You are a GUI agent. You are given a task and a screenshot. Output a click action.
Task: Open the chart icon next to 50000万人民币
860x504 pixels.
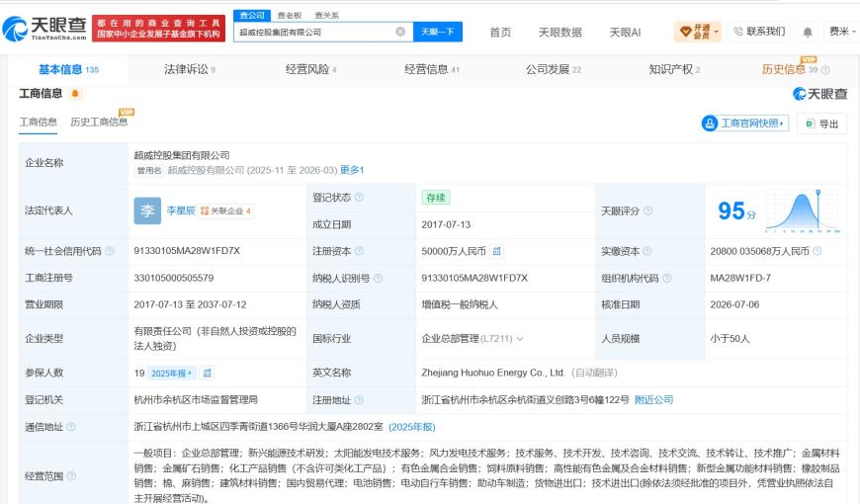click(x=496, y=251)
